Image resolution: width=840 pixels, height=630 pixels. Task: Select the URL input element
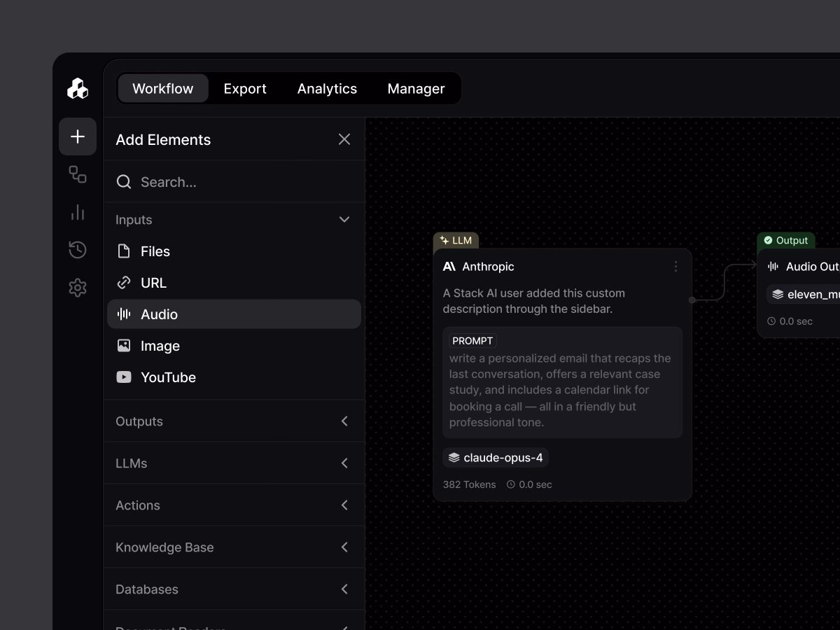point(234,283)
